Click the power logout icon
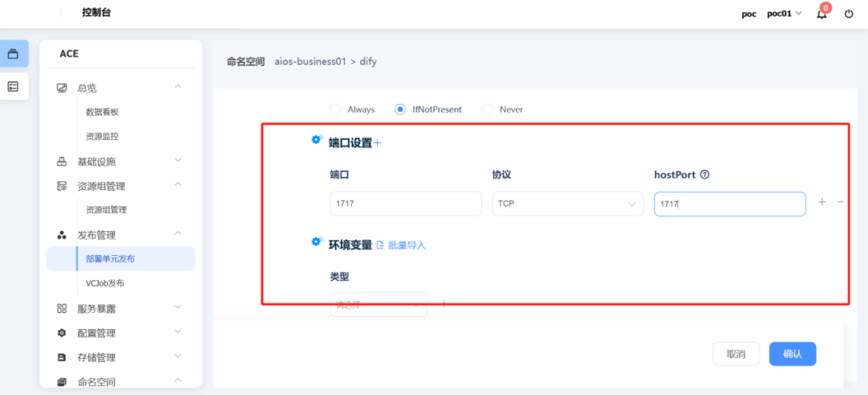Image resolution: width=868 pixels, height=395 pixels. coord(849,14)
